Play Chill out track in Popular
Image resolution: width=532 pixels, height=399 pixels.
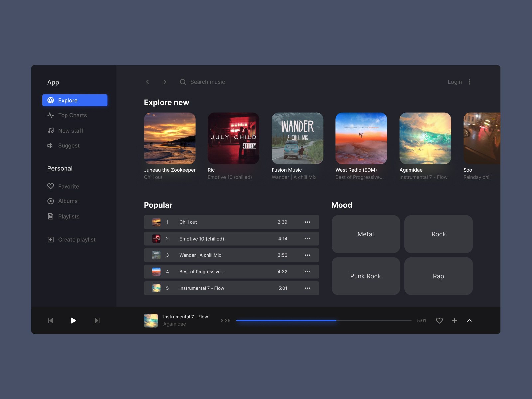(231, 222)
